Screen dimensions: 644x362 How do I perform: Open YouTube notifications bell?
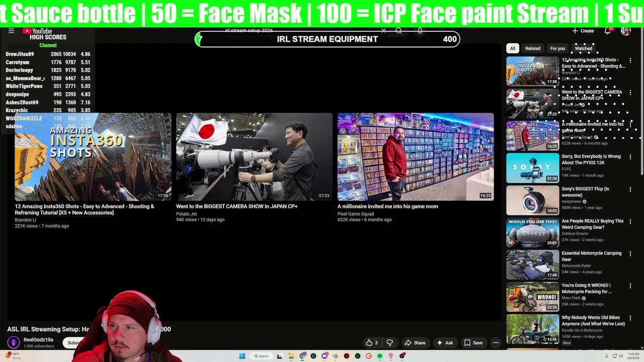pyautogui.click(x=608, y=31)
